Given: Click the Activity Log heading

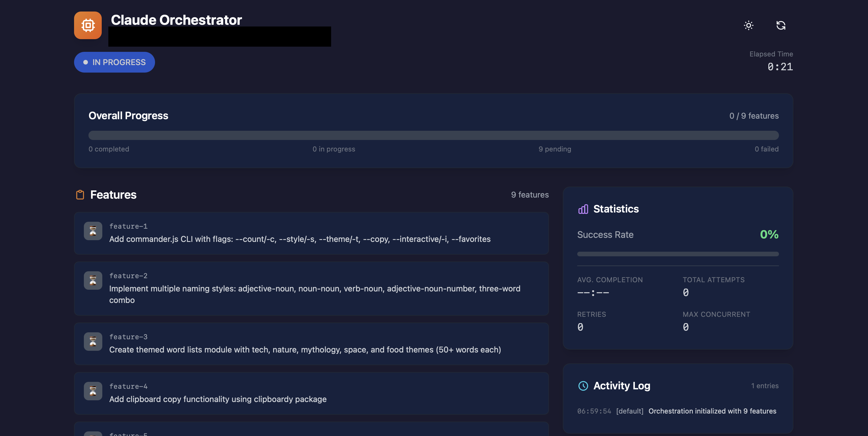Looking at the screenshot, I should (622, 386).
